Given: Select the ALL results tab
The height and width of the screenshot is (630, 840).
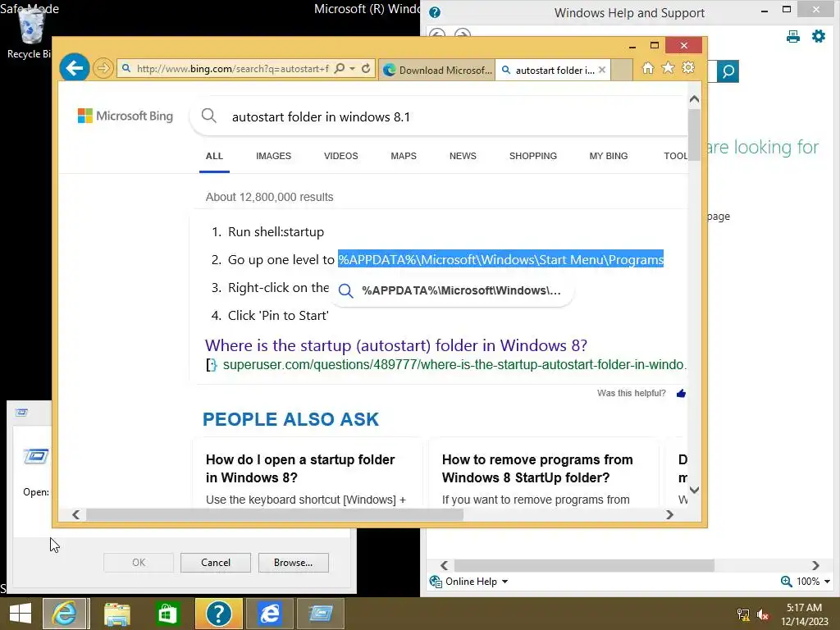Looking at the screenshot, I should [214, 156].
